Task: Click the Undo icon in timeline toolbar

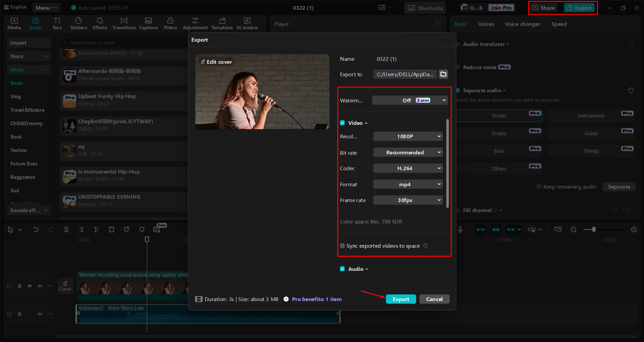Action: 36,229
